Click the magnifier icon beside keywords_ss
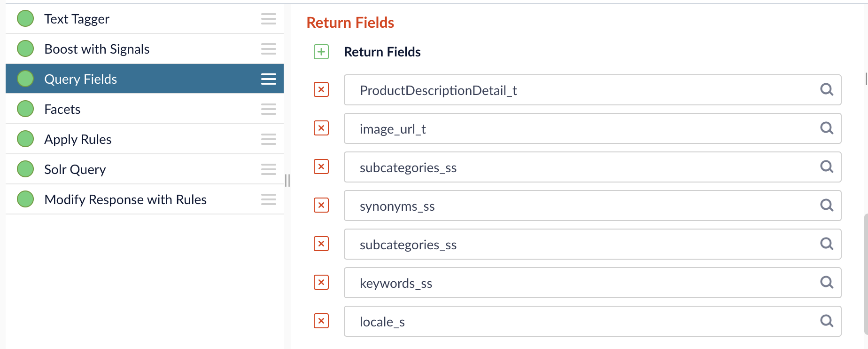 [826, 283]
